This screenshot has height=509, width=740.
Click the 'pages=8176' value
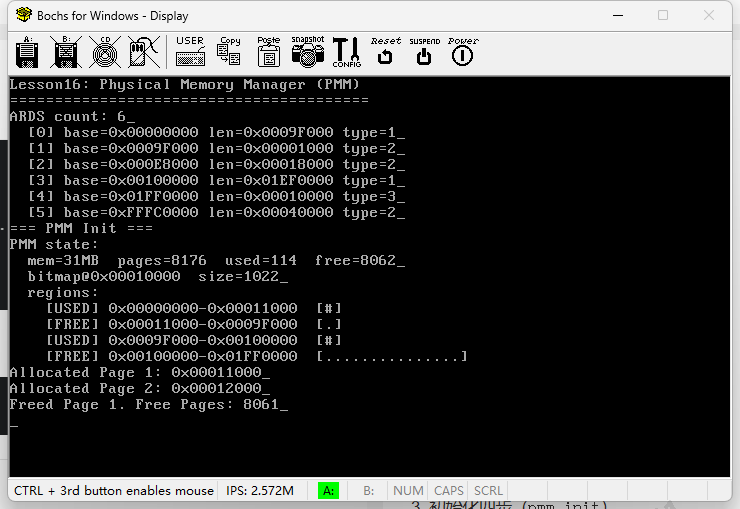[162, 260]
